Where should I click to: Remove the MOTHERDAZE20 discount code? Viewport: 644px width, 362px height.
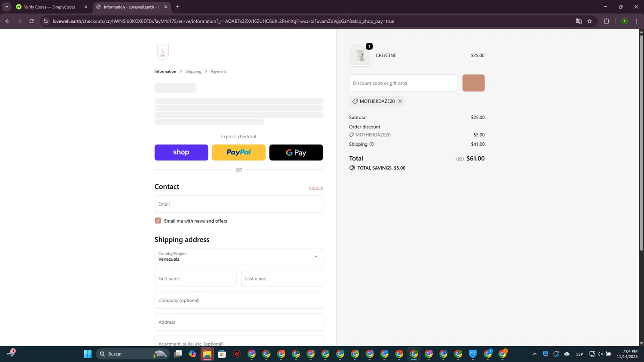pos(400,101)
